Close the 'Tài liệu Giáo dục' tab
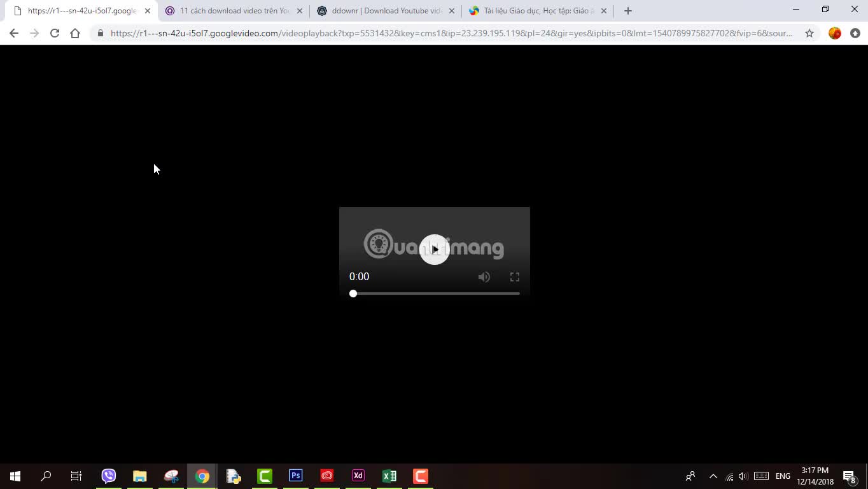Viewport: 868px width, 489px height. [x=604, y=11]
